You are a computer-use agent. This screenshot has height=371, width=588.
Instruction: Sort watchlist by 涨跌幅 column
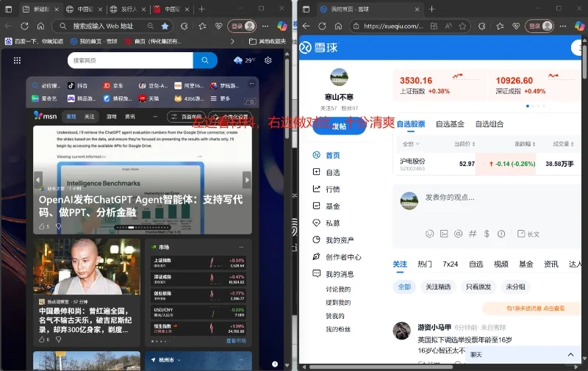point(525,144)
